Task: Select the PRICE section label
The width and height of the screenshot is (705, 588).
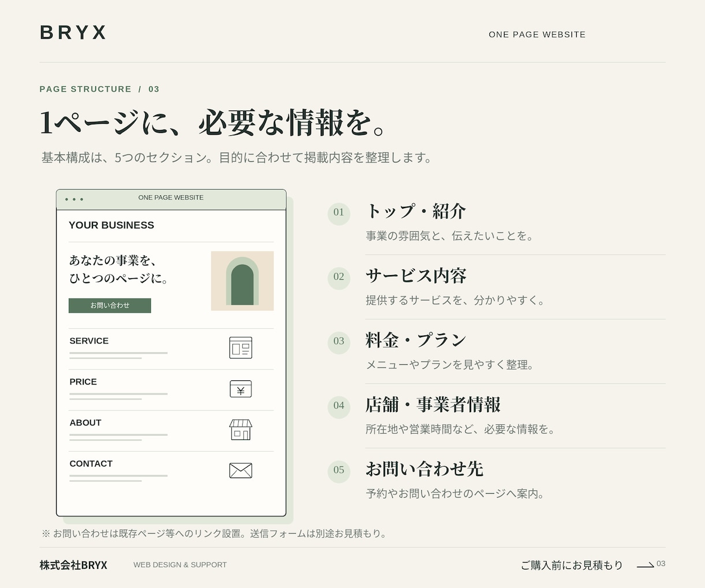Action: [x=83, y=382]
